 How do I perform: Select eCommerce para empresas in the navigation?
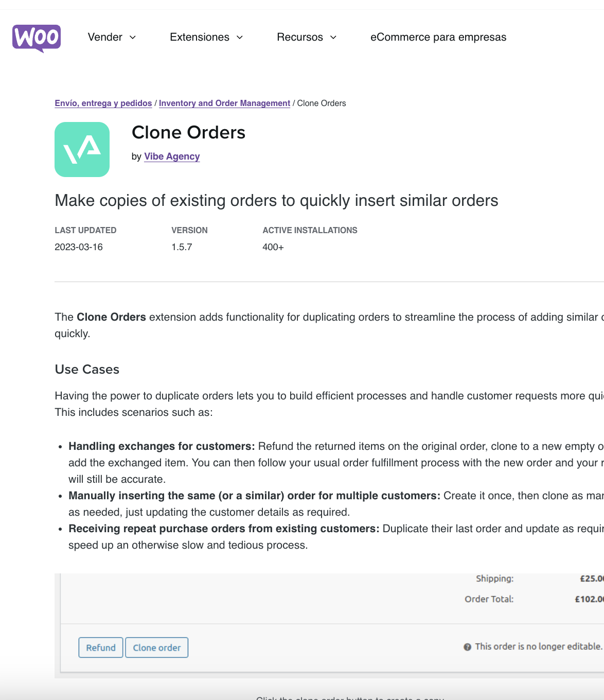point(438,37)
